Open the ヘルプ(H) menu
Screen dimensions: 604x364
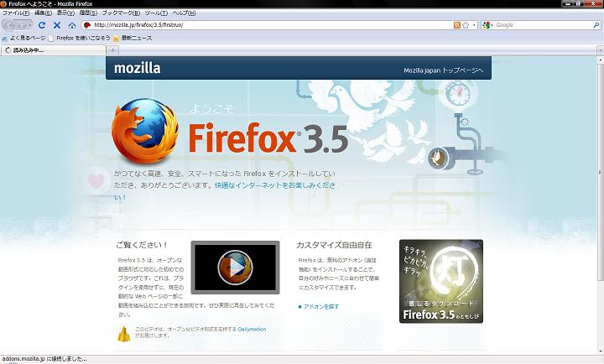click(184, 13)
